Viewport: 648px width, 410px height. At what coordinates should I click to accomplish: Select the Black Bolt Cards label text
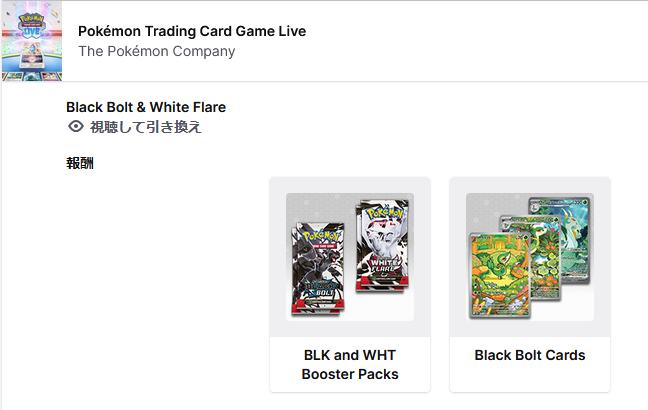click(x=530, y=355)
